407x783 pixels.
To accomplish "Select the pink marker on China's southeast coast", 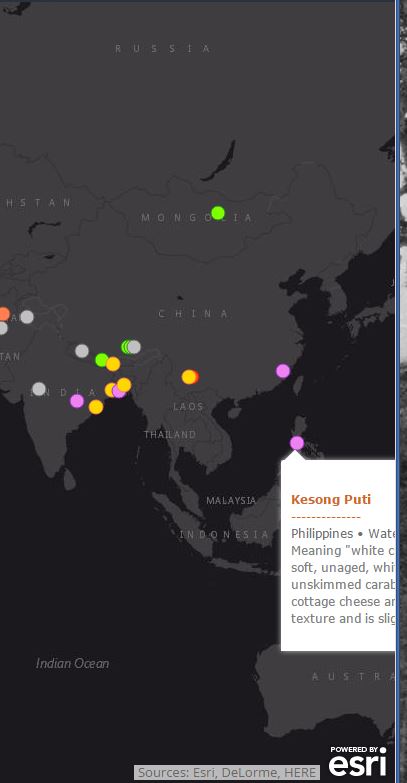I will coord(283,371).
